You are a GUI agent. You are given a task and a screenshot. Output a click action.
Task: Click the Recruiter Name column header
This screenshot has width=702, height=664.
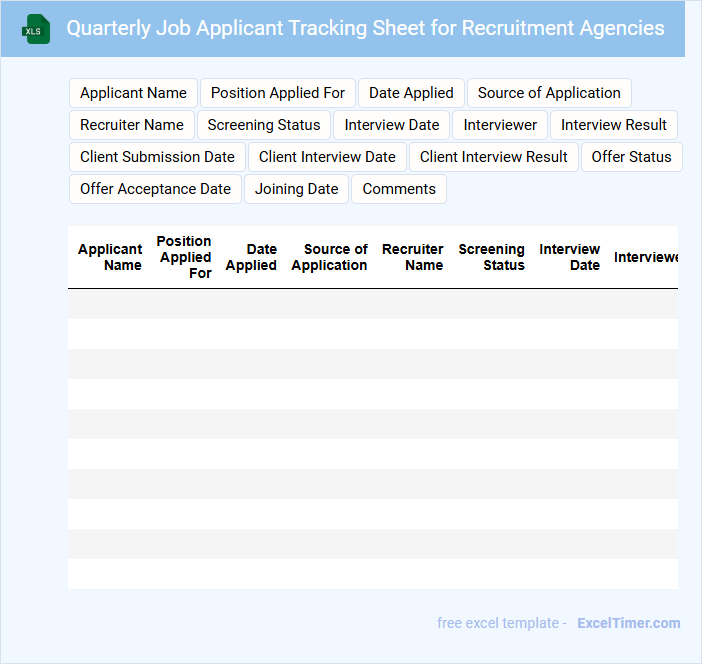click(x=412, y=257)
